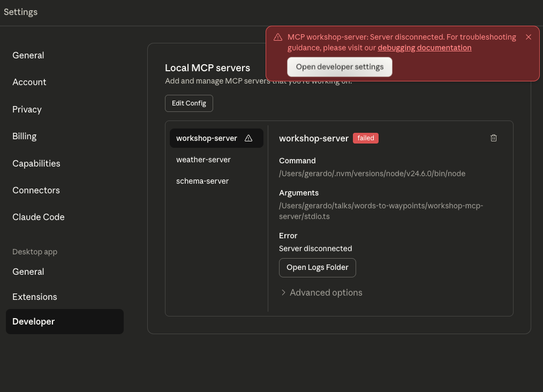The image size is (543, 392).
Task: Open the Edit Config dialog
Action: (188, 103)
